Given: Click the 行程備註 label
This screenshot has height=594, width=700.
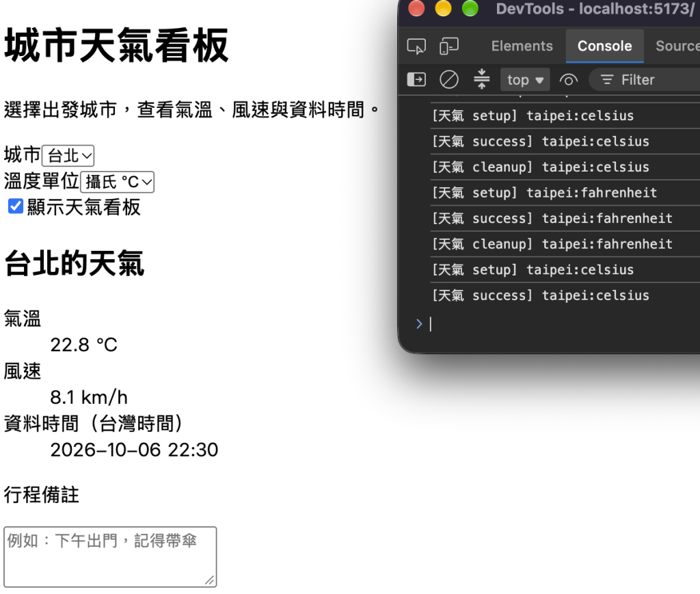Looking at the screenshot, I should click(x=42, y=495).
